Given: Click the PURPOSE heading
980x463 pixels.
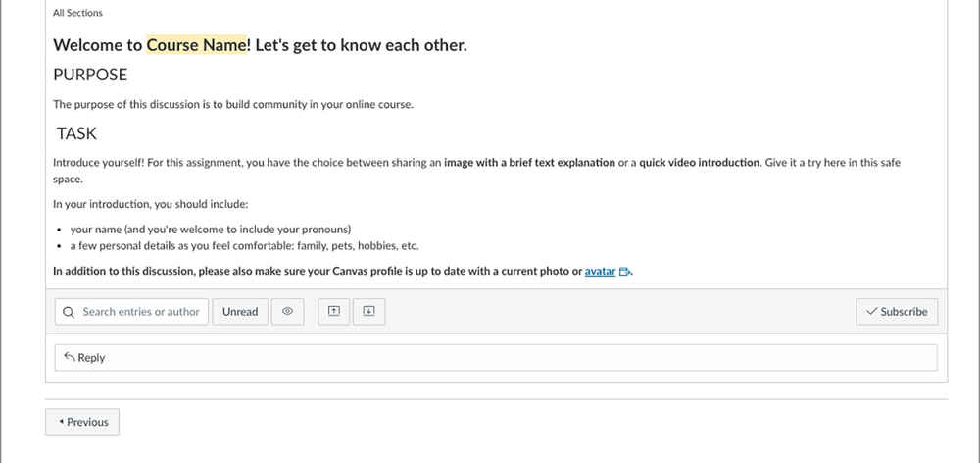Looking at the screenshot, I should click(90, 75).
